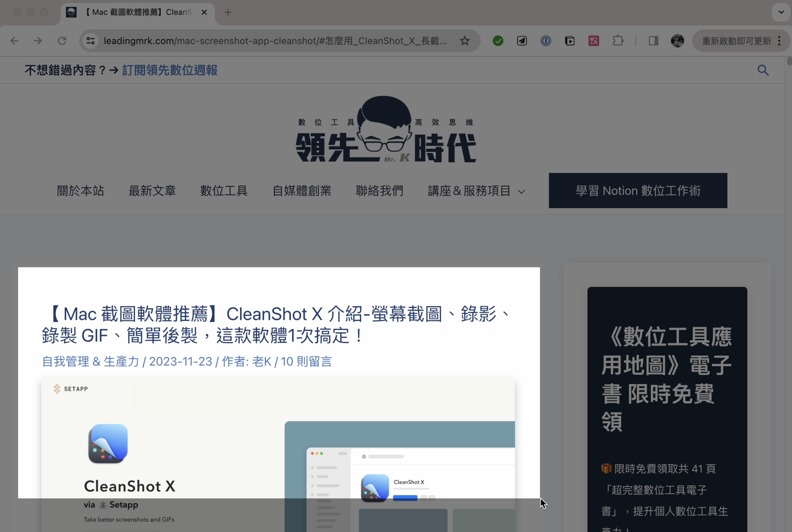Open 關於本站 menu item
The height and width of the screenshot is (532, 792).
pyautogui.click(x=81, y=191)
